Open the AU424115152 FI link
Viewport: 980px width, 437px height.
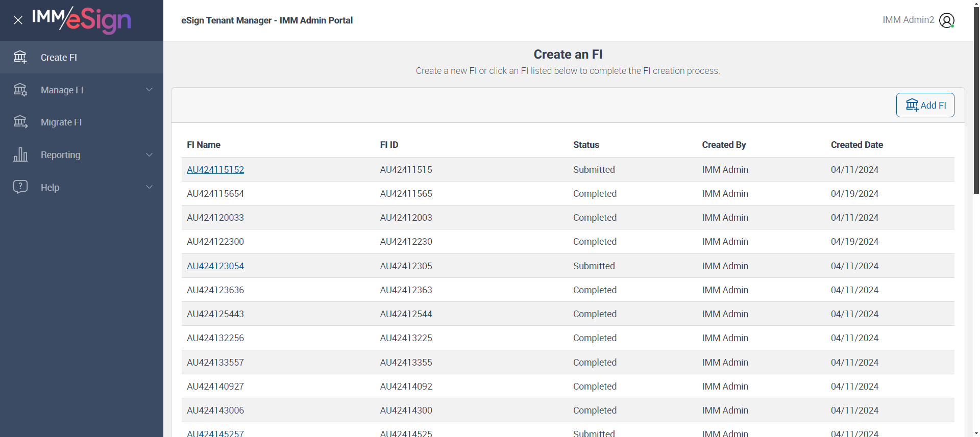click(215, 170)
